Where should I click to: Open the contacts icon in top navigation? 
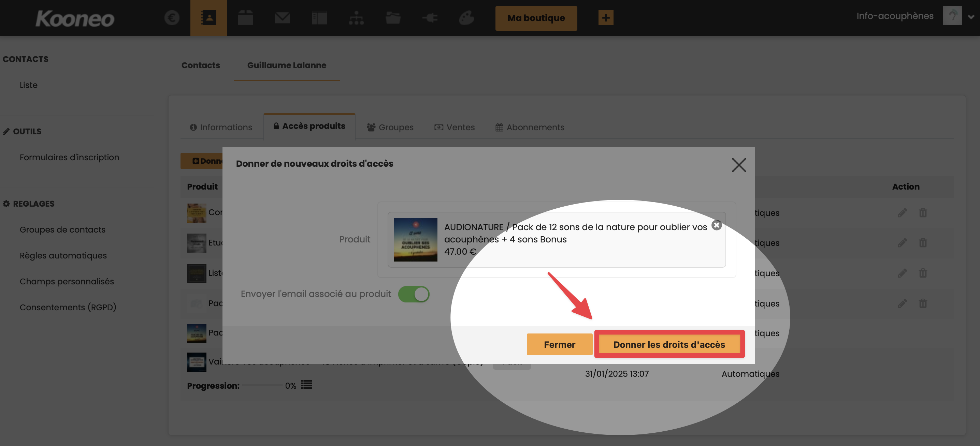pos(208,18)
